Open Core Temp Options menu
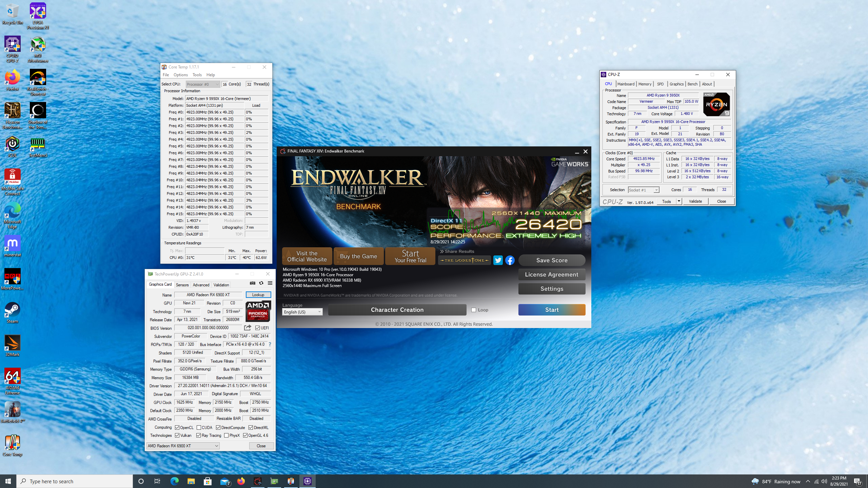 180,75
